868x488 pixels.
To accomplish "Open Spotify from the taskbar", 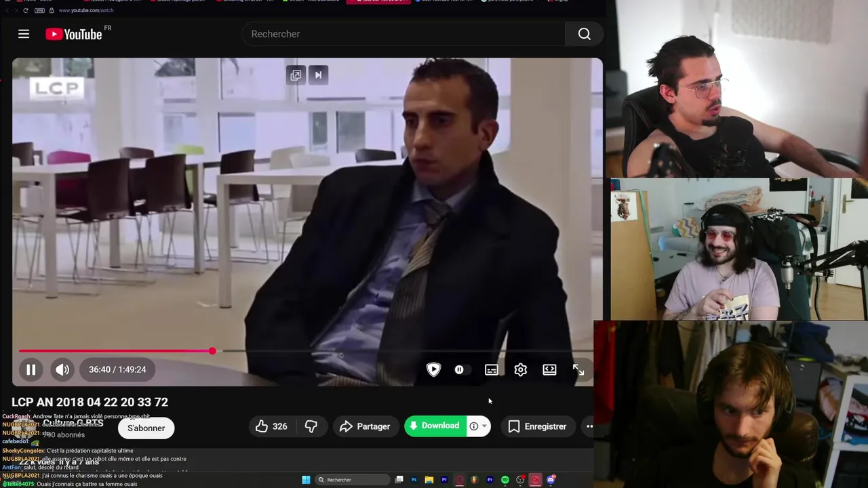I will 505,480.
